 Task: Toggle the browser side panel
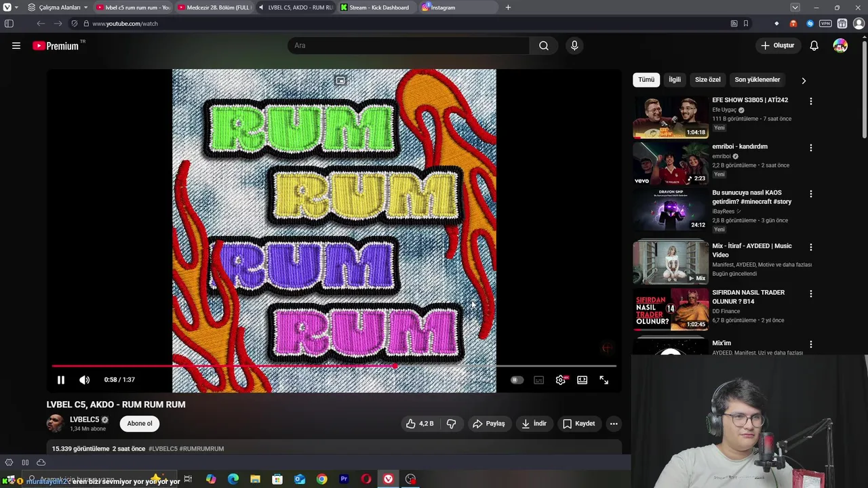9,24
